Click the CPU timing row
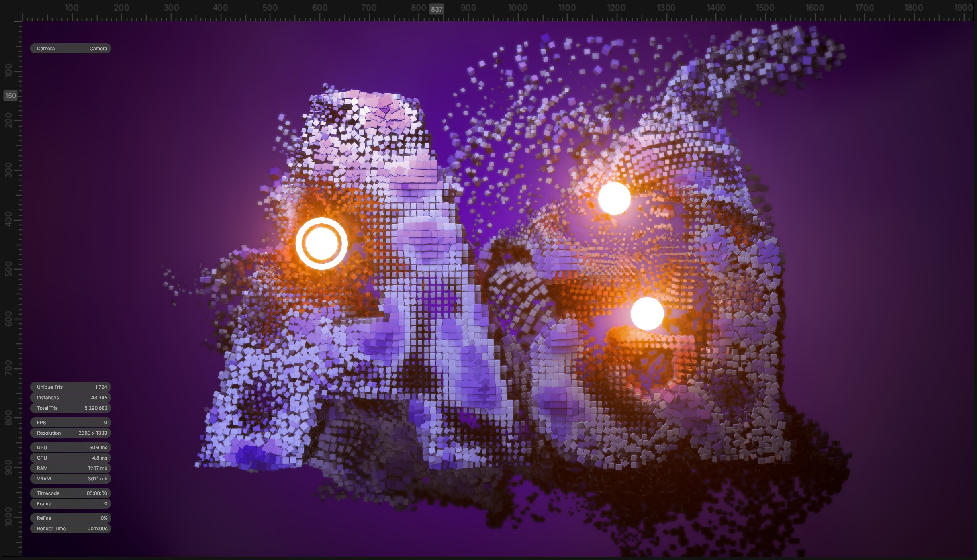The image size is (977, 560). tap(70, 458)
